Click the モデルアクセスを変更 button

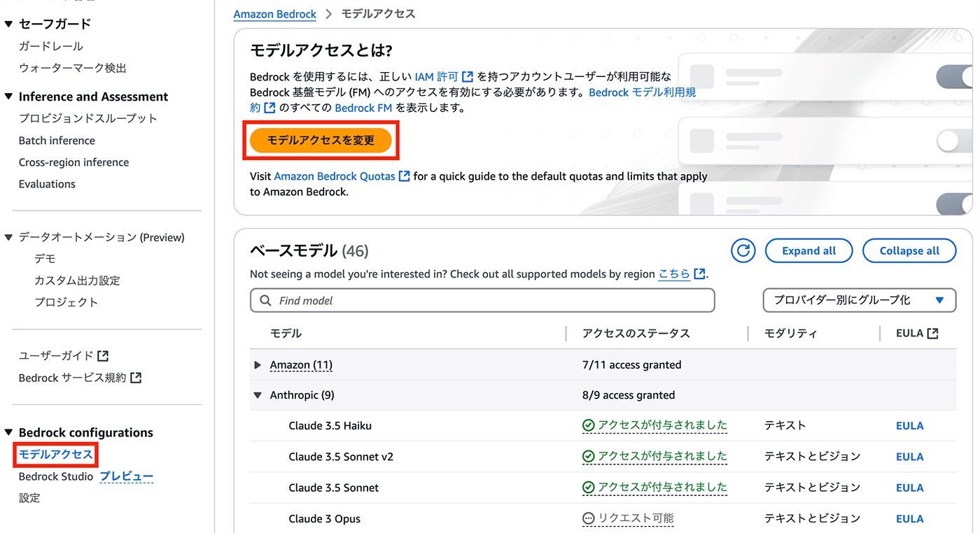click(321, 140)
